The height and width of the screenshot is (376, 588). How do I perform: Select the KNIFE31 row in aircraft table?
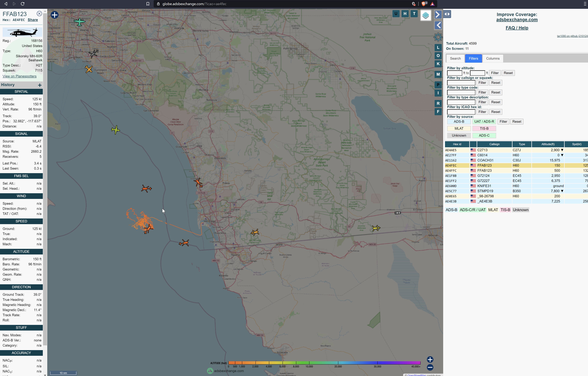(516, 186)
